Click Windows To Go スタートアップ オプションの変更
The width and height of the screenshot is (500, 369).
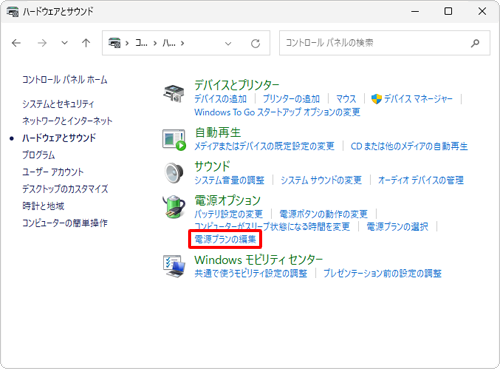pos(277,112)
